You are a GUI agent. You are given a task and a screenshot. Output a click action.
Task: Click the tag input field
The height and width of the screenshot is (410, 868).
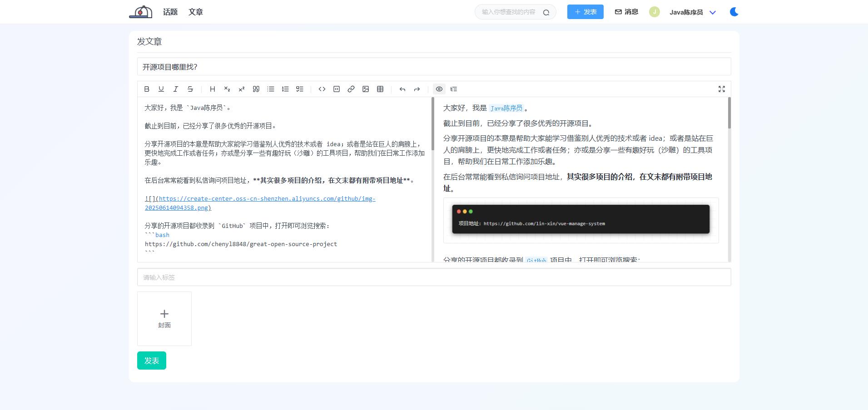pos(434,277)
